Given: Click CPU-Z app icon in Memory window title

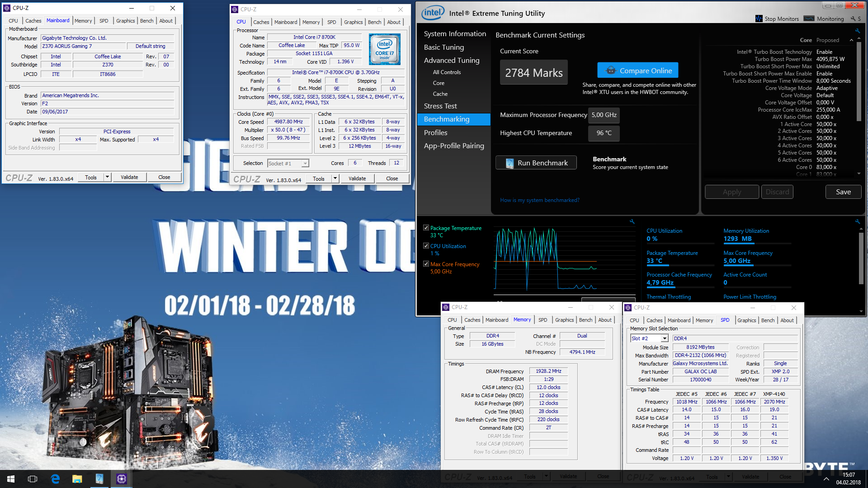Looking at the screenshot, I should [x=446, y=307].
